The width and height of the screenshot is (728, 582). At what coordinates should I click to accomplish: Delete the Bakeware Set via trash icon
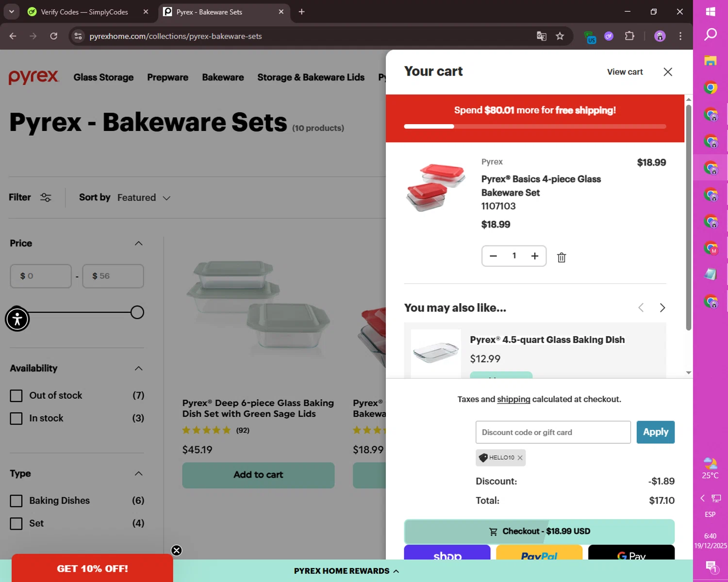tap(562, 258)
